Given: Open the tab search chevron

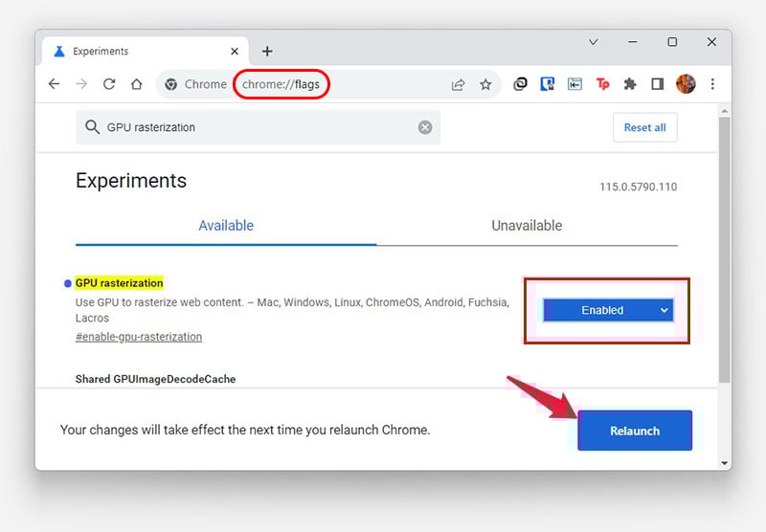Looking at the screenshot, I should [594, 42].
